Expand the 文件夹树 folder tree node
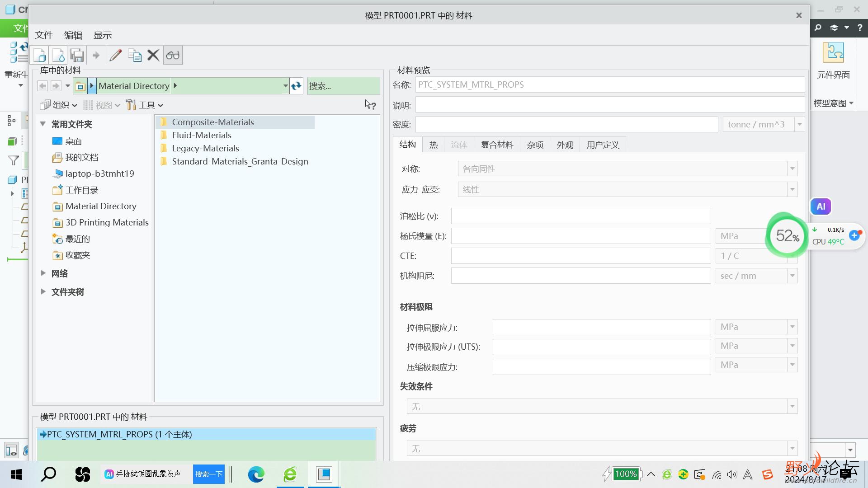Screen dimensions: 868x488 (x=43, y=291)
